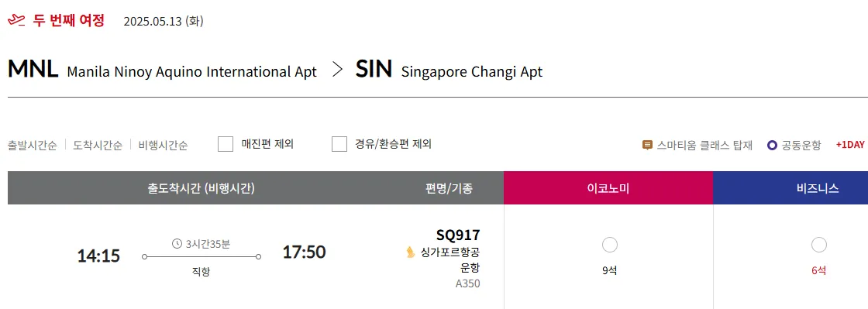Sort flights by 비행시간순
The image size is (868, 309).
[x=163, y=146]
